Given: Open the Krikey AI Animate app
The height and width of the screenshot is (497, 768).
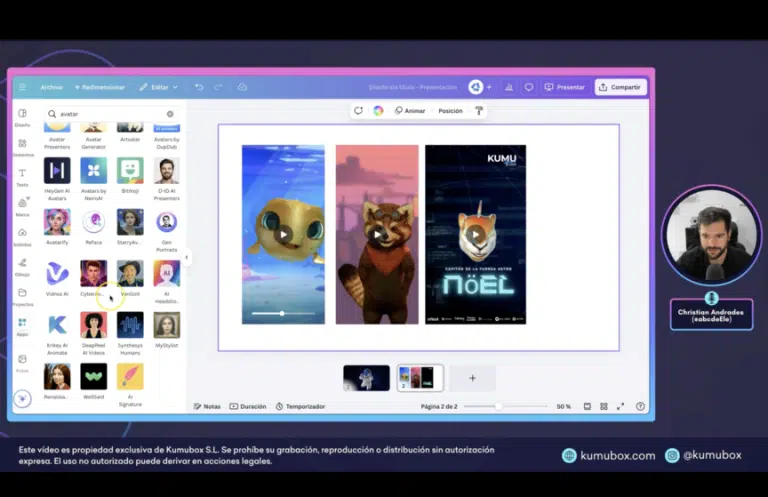Looking at the screenshot, I should [57, 333].
